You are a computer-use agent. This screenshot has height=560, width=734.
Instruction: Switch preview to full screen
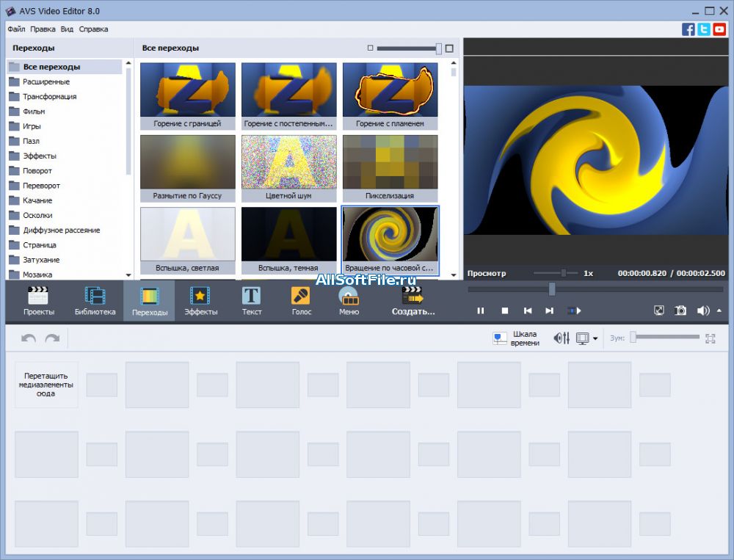pos(659,310)
